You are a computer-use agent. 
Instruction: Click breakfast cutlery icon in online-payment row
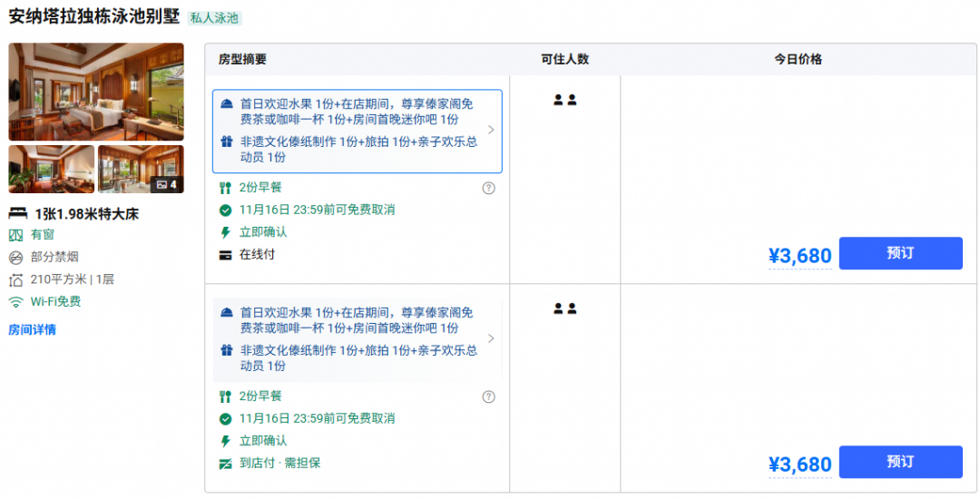226,188
